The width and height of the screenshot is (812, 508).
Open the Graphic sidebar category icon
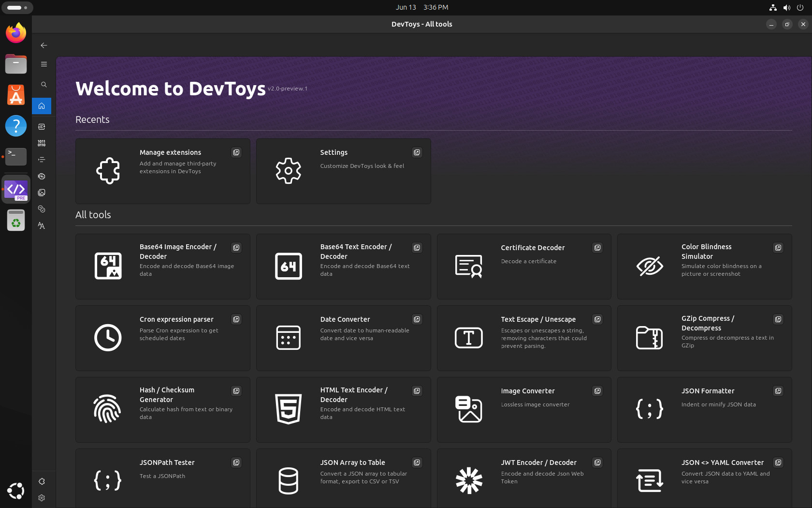[42, 193]
